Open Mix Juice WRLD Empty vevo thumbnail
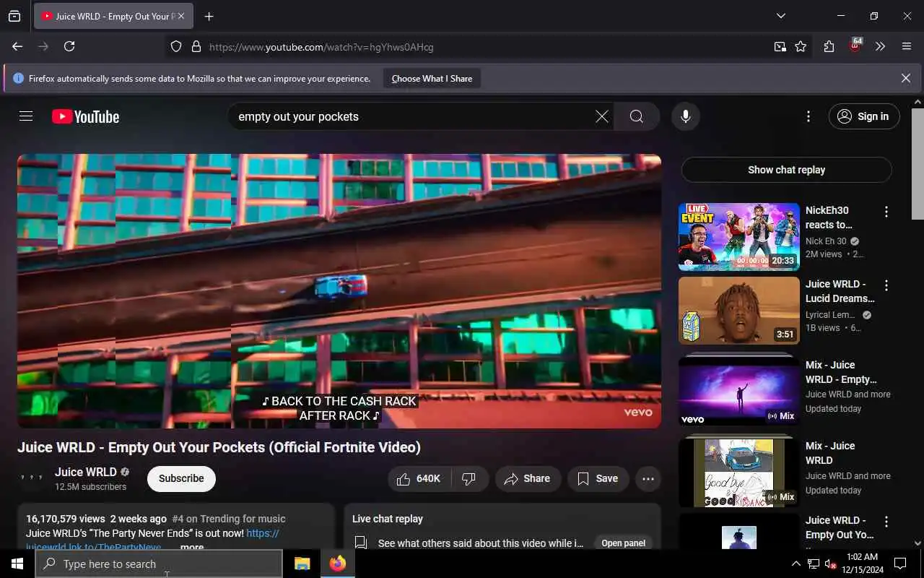Screen dimensions: 924x578 point(739,390)
